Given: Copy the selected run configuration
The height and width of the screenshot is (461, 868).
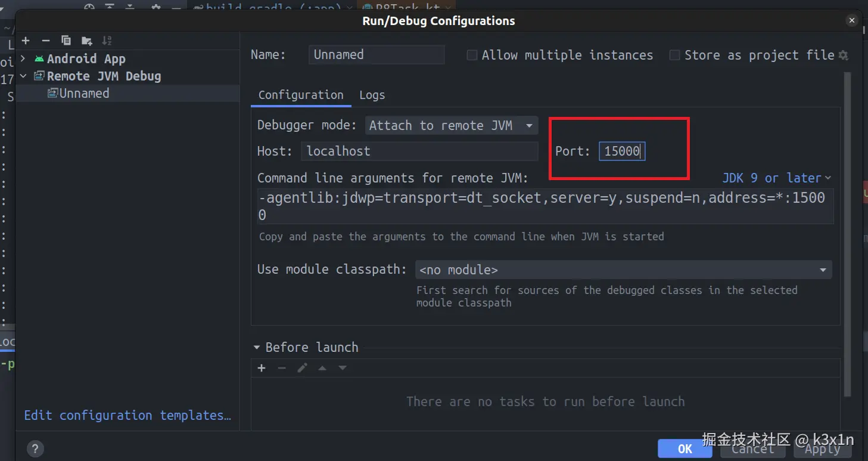Looking at the screenshot, I should pos(66,41).
